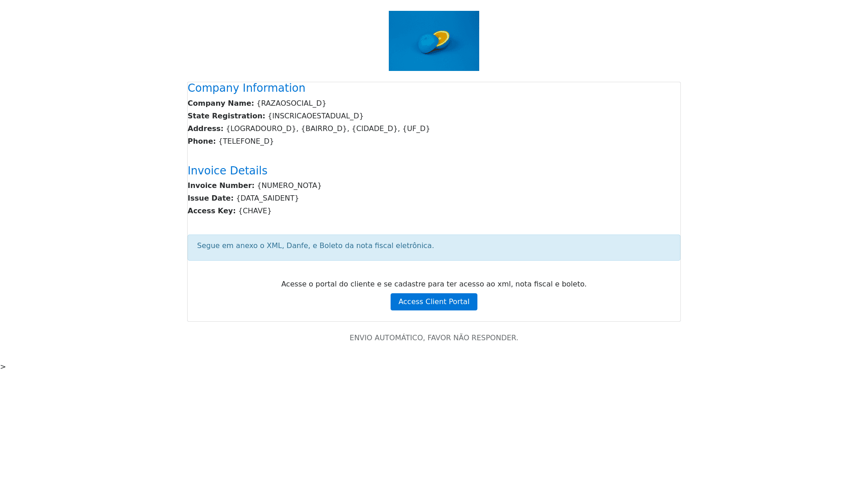Click the 'Issue Date:' bold label
Screen dimensions: 868x488
pos(210,198)
